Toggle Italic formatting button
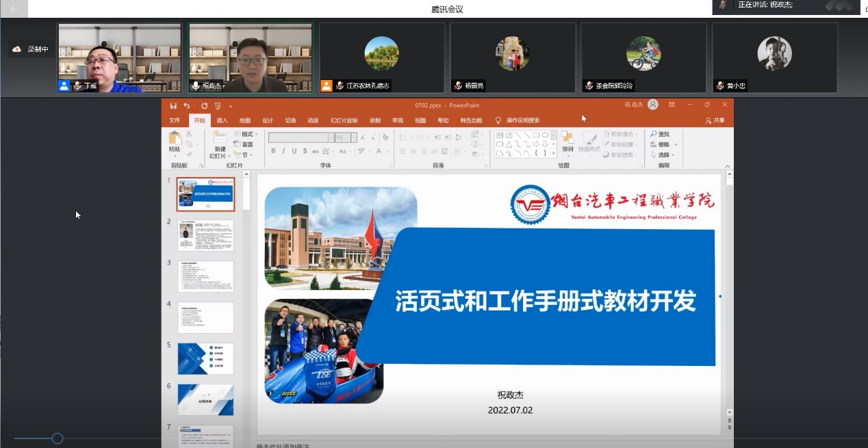Image resolution: width=868 pixels, height=448 pixels. (283, 151)
